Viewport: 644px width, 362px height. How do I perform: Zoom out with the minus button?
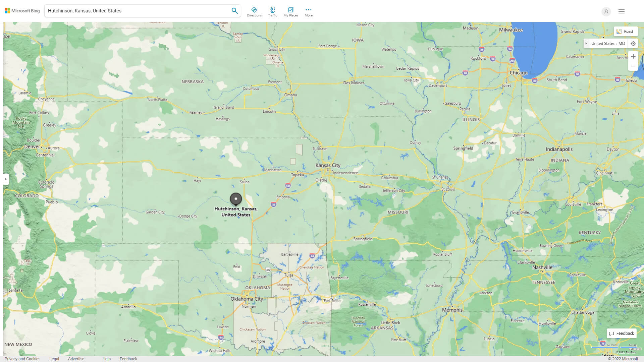point(633,66)
